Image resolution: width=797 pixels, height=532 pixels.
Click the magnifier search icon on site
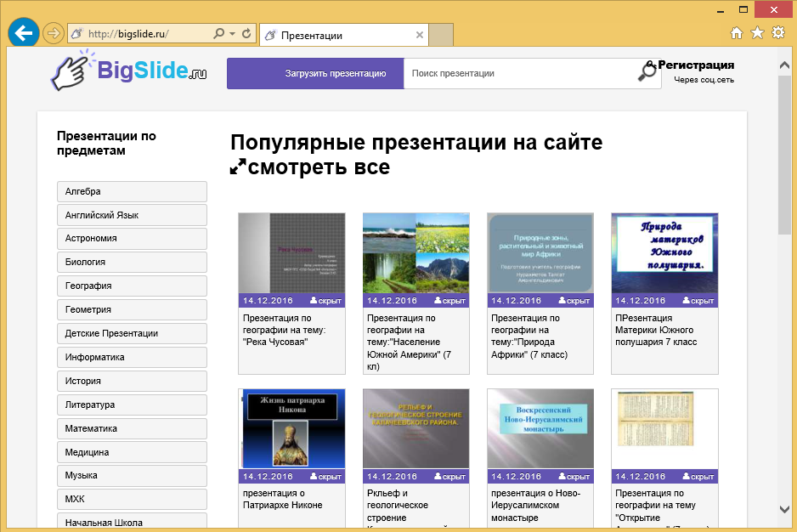tap(648, 73)
